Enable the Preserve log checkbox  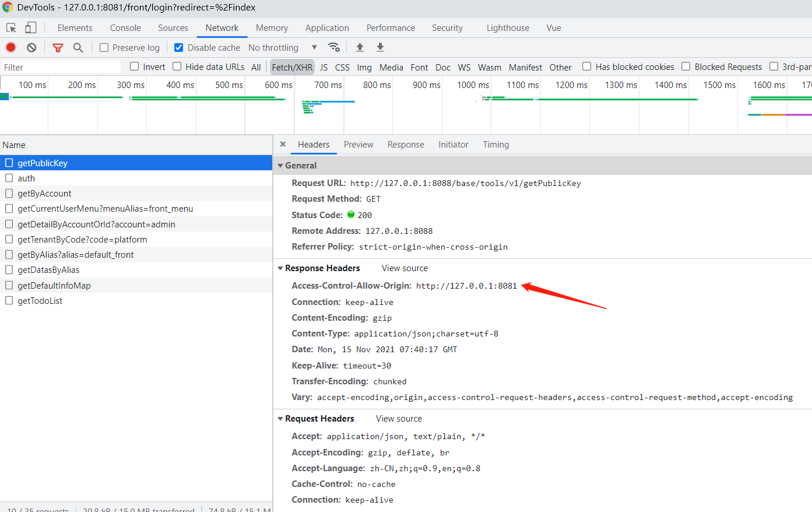[x=104, y=48]
